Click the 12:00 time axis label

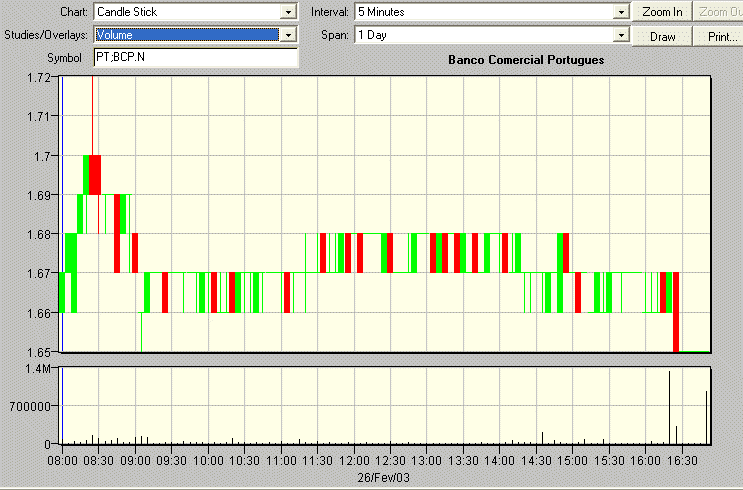(354, 460)
